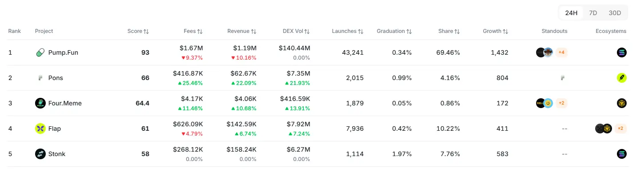This screenshot has width=644, height=169.
Task: Open the Pons project link
Action: tap(56, 78)
